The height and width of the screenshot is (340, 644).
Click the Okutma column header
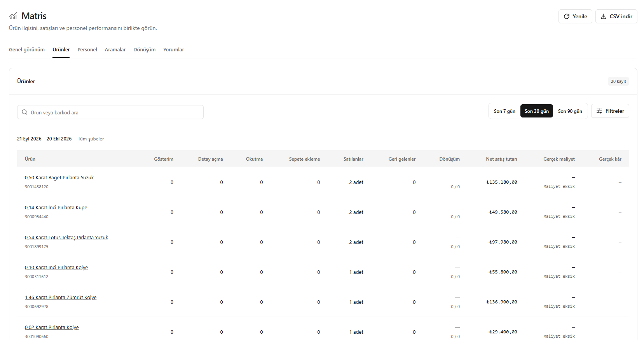(254, 159)
